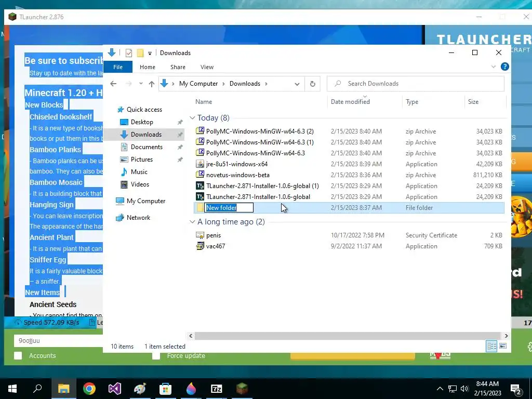Click the vac467 application icon
532x399 pixels.
(x=200, y=246)
